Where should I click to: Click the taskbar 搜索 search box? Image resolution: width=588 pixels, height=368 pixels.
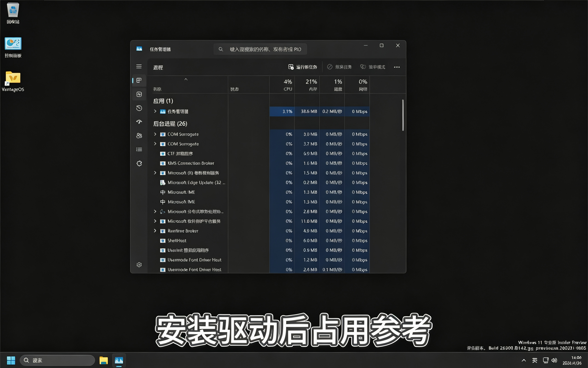click(57, 360)
